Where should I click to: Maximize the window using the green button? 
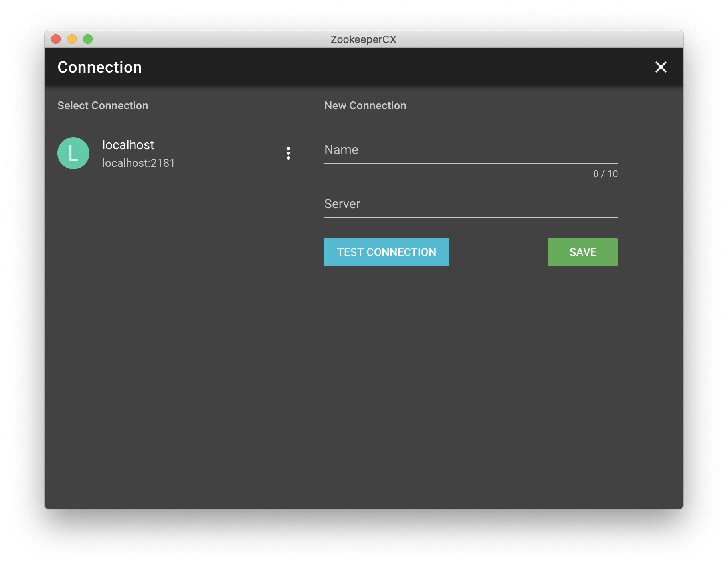click(88, 39)
